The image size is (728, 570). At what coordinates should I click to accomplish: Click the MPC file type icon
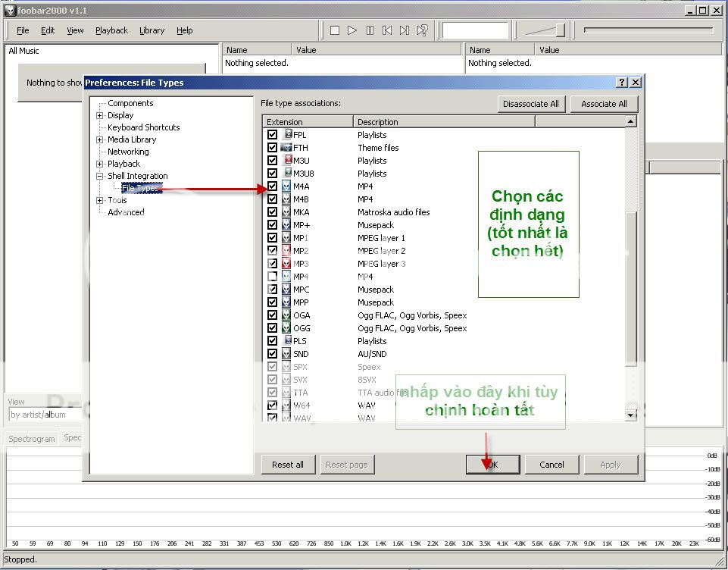286,290
